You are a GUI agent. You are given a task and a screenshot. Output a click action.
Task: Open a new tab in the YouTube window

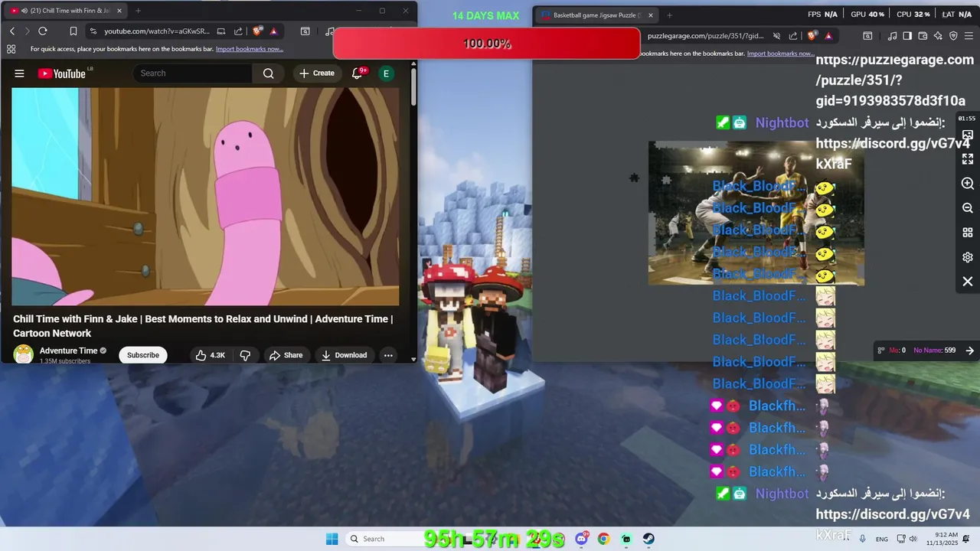coord(138,11)
